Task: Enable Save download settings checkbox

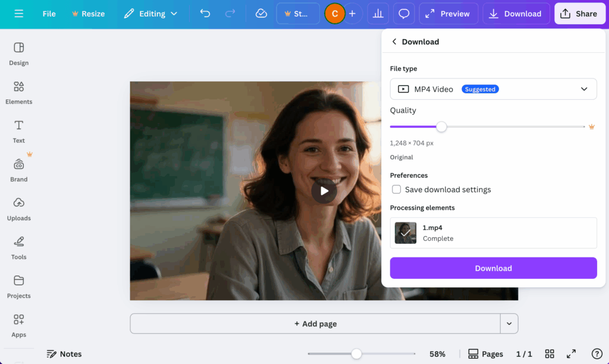Action: pyautogui.click(x=396, y=189)
